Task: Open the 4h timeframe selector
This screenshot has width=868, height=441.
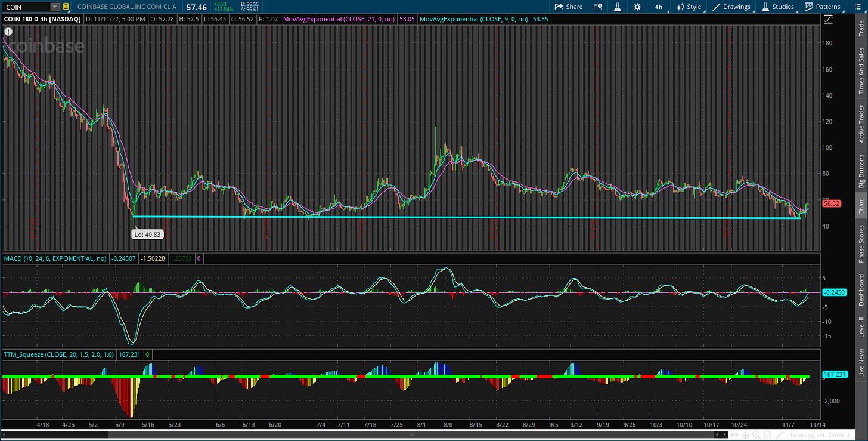Action: [659, 7]
